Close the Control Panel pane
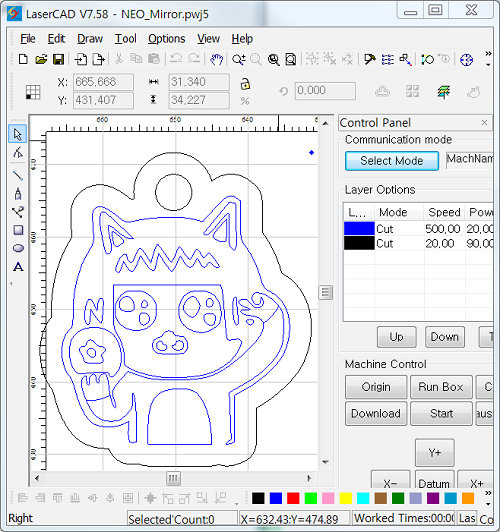This screenshot has width=500, height=532. pyautogui.click(x=484, y=122)
